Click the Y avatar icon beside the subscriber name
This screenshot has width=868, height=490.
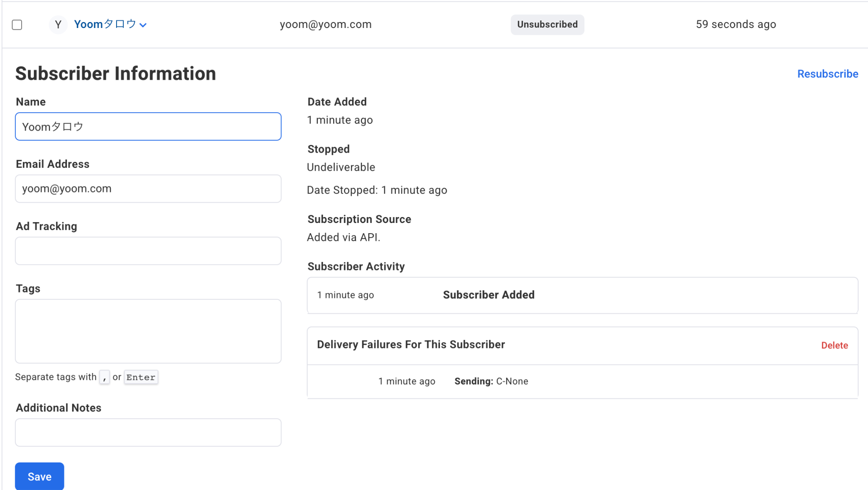point(58,25)
